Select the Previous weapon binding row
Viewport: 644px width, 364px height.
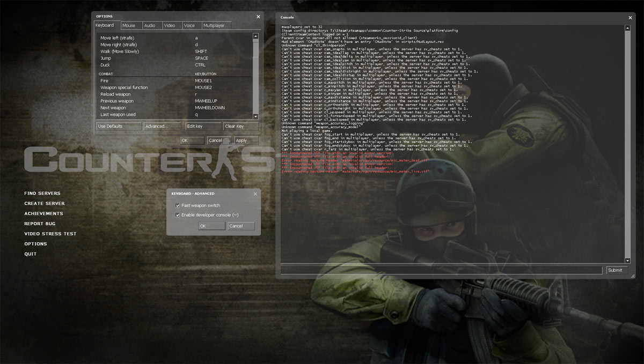(174, 101)
